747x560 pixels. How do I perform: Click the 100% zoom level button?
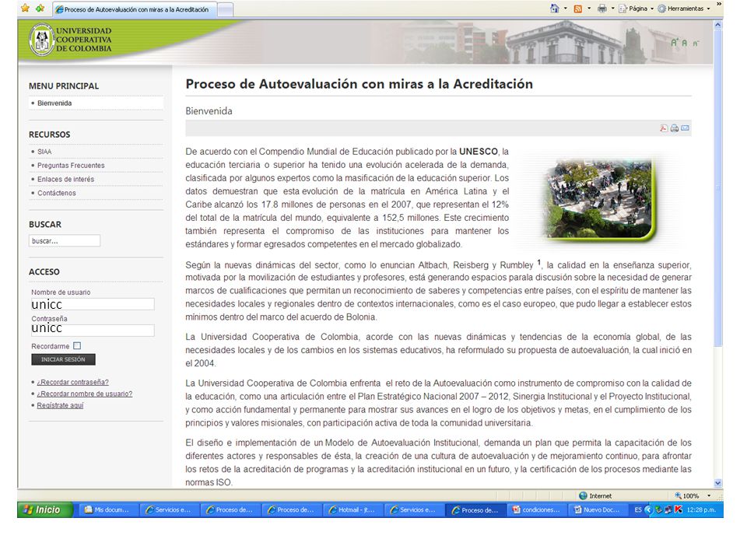pos(687,495)
